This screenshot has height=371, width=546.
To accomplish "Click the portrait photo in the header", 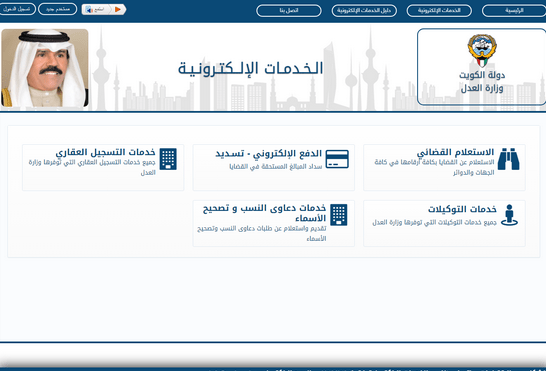I will click(45, 68).
